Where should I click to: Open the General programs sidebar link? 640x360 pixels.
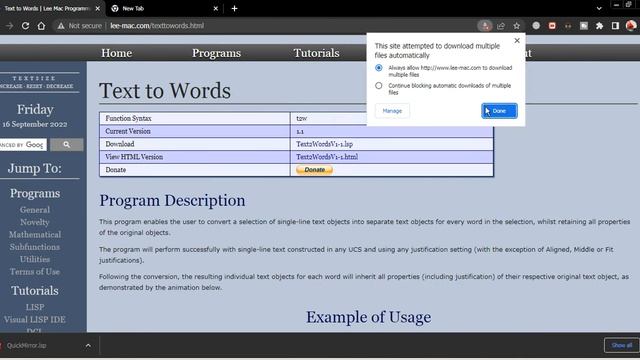35,210
